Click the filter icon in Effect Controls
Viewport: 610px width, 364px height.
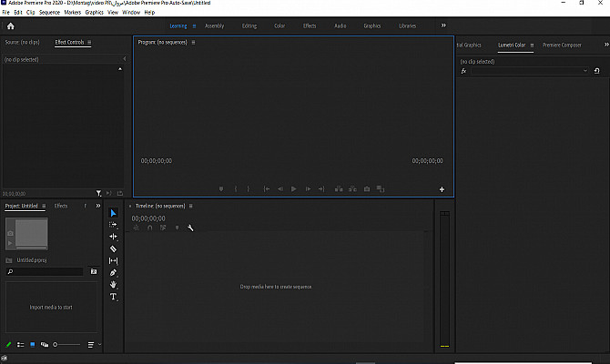99,193
